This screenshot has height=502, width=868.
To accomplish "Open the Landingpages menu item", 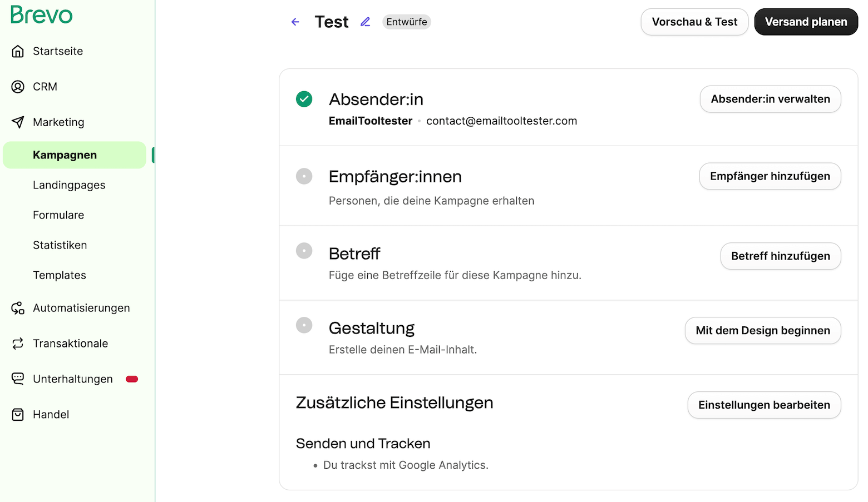I will pyautogui.click(x=69, y=185).
